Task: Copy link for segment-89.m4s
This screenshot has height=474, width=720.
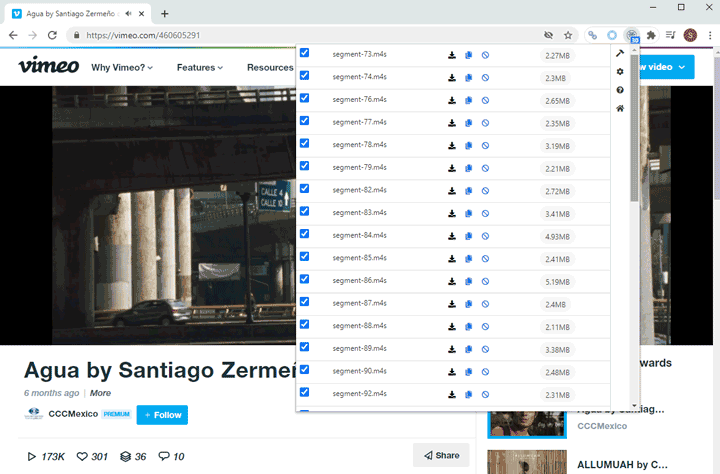Action: [x=468, y=349]
